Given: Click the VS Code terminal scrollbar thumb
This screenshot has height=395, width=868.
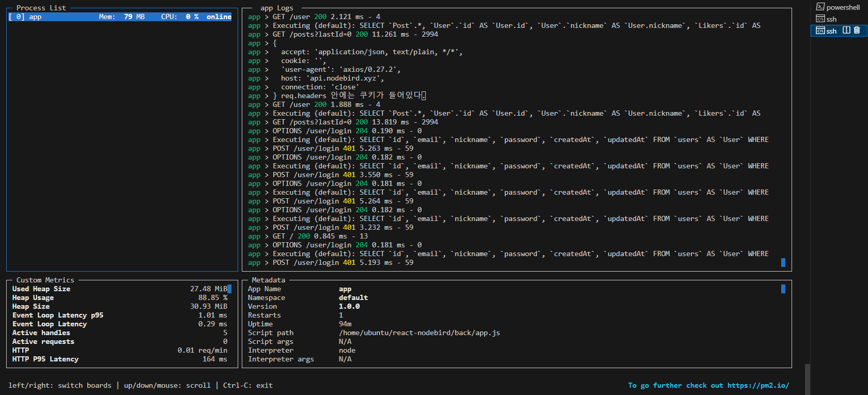Looking at the screenshot, I should [808, 380].
